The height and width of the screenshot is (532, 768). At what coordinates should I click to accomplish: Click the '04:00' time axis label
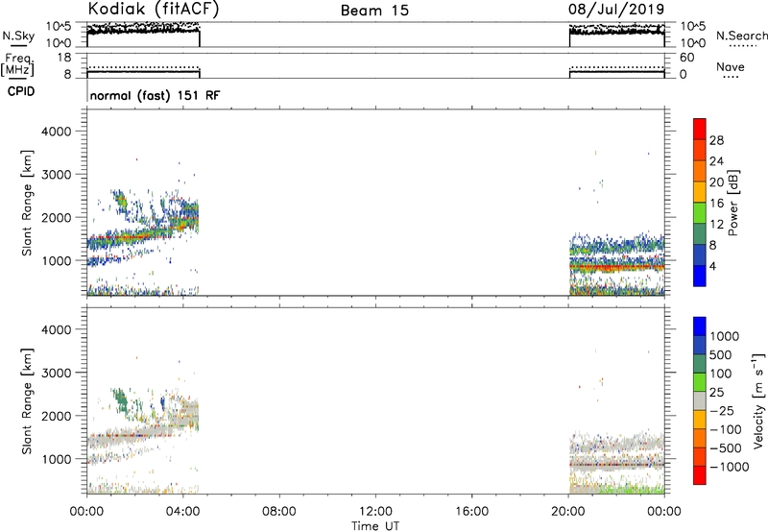[182, 512]
